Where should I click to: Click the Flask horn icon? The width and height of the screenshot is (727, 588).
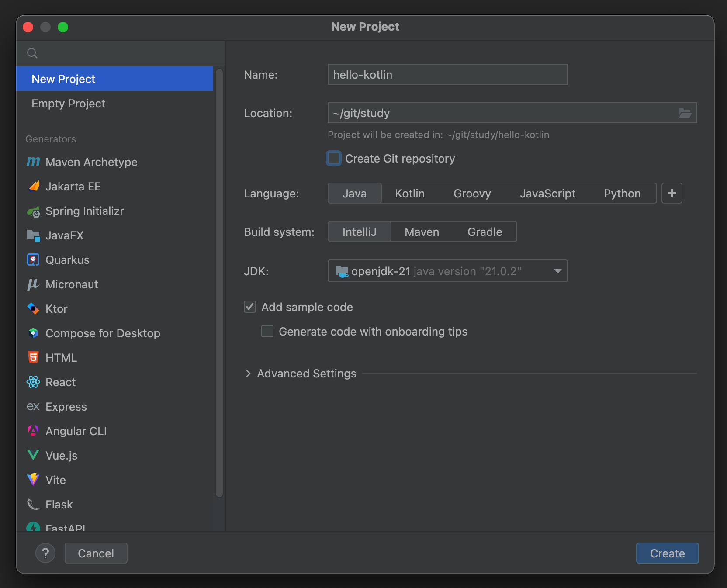33,505
